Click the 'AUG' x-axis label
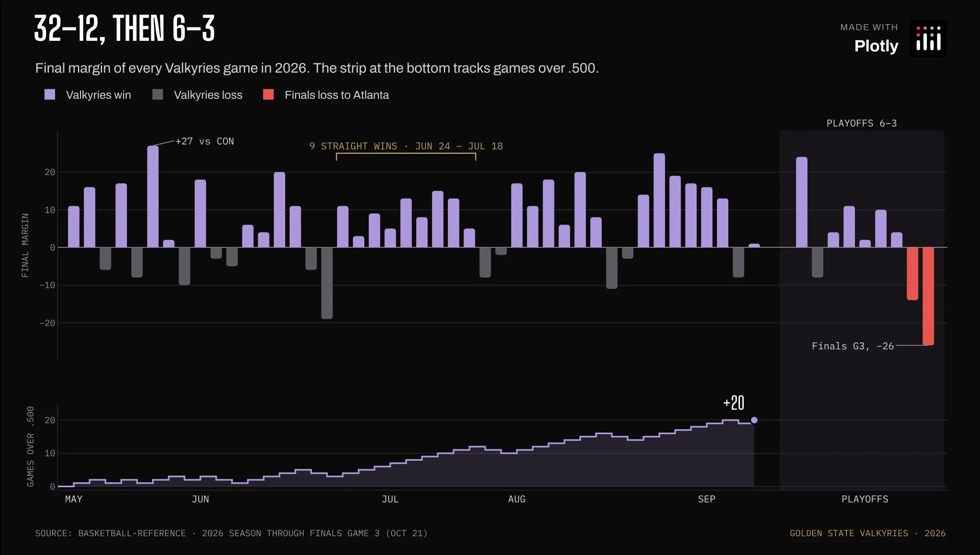 (517, 499)
